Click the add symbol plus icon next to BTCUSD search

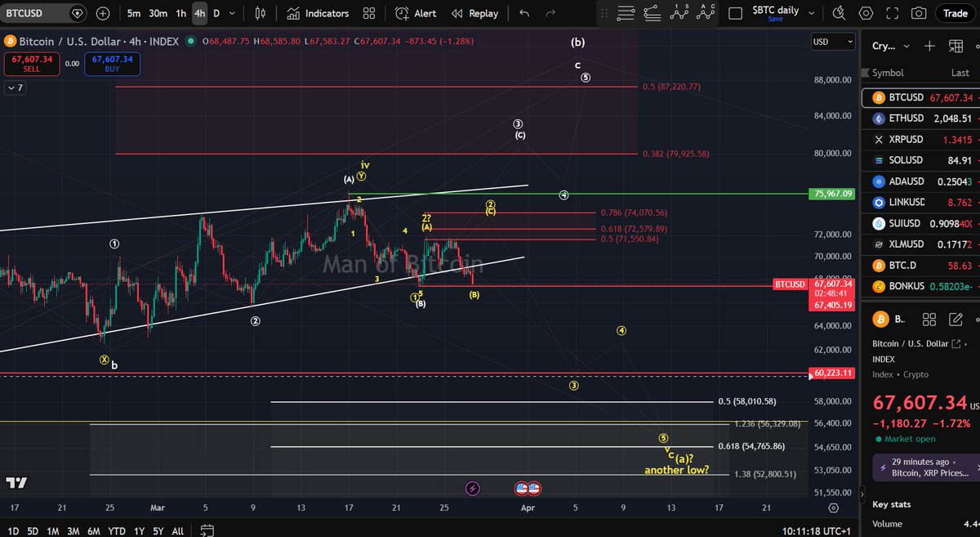(102, 14)
